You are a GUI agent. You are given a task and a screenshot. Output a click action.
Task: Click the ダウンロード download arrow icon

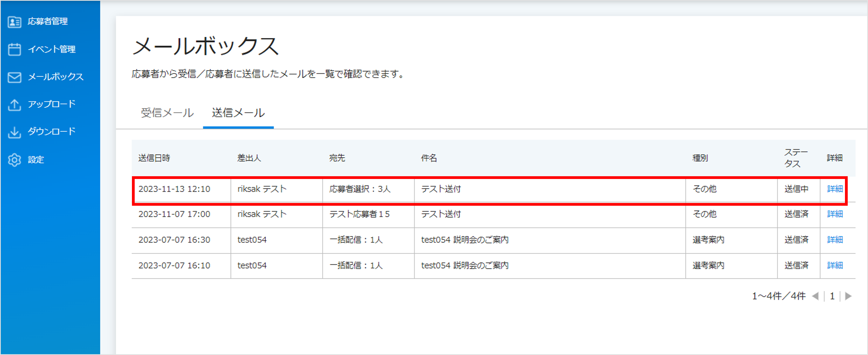click(x=14, y=132)
